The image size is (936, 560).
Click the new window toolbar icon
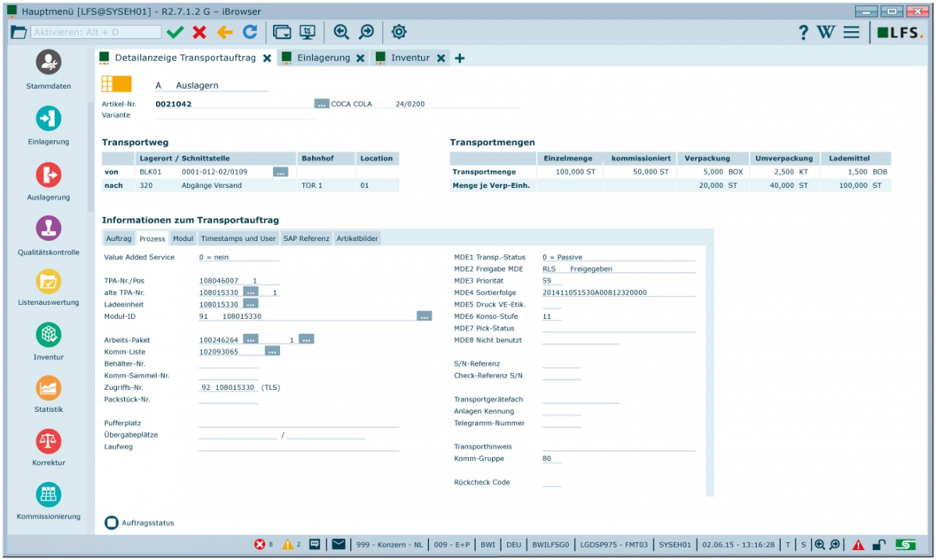282,32
